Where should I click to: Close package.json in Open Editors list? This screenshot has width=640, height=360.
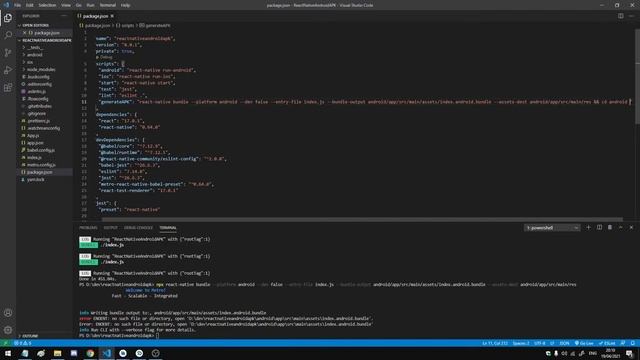[x=24, y=33]
